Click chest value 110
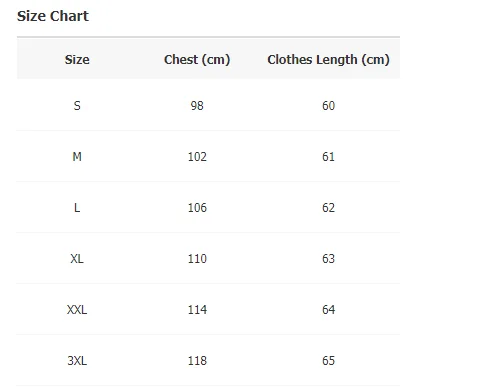This screenshot has height=387, width=495. [x=197, y=259]
